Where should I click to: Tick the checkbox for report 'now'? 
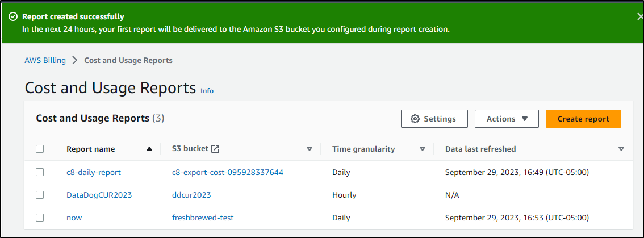[40, 218]
